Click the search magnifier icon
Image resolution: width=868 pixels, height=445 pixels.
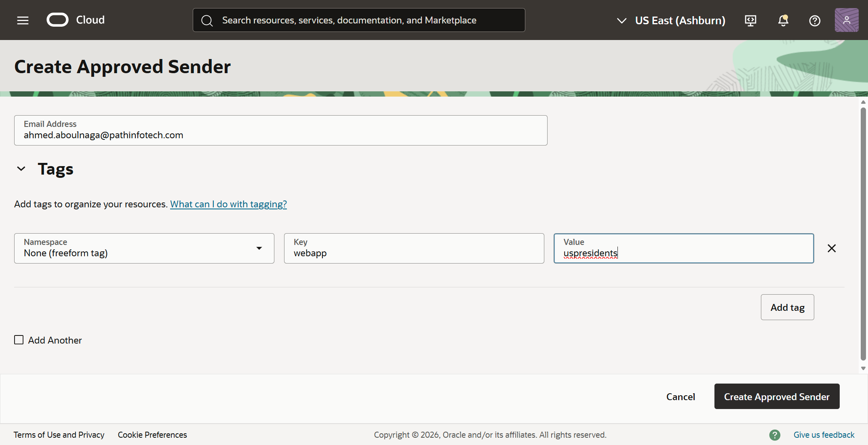(207, 20)
